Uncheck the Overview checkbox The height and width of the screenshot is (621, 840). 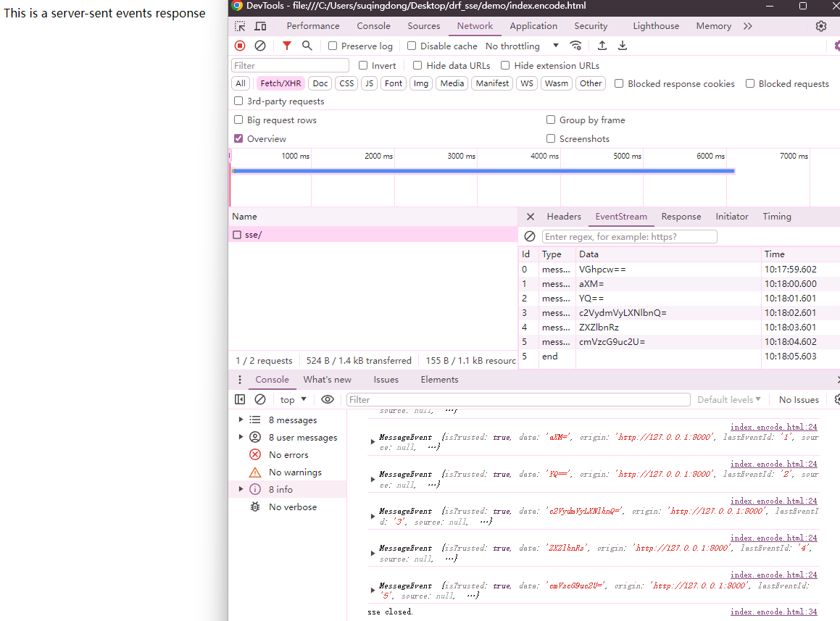coord(238,138)
